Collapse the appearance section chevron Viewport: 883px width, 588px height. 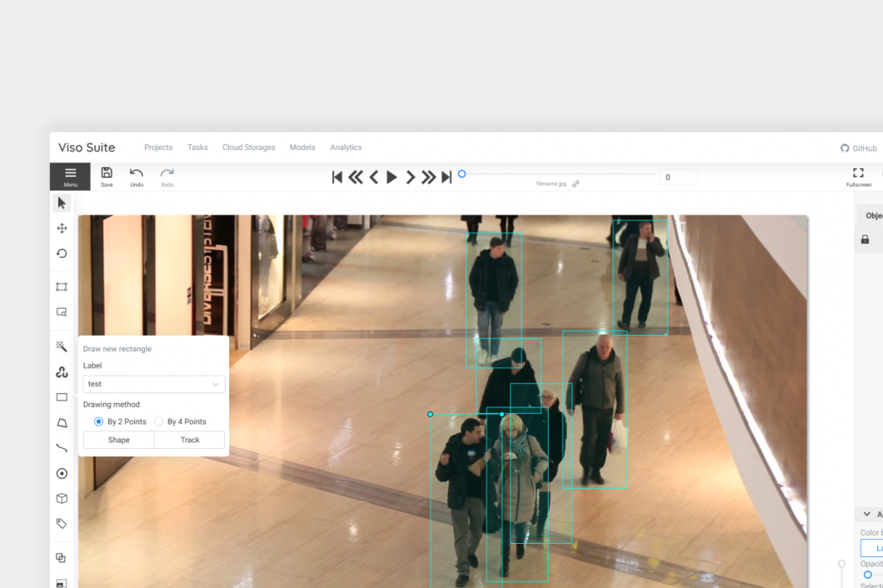tap(866, 514)
